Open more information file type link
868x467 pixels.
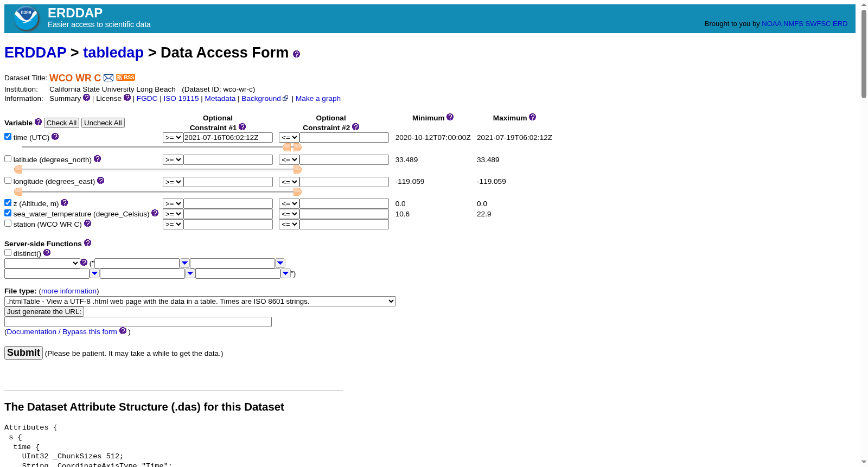click(69, 291)
